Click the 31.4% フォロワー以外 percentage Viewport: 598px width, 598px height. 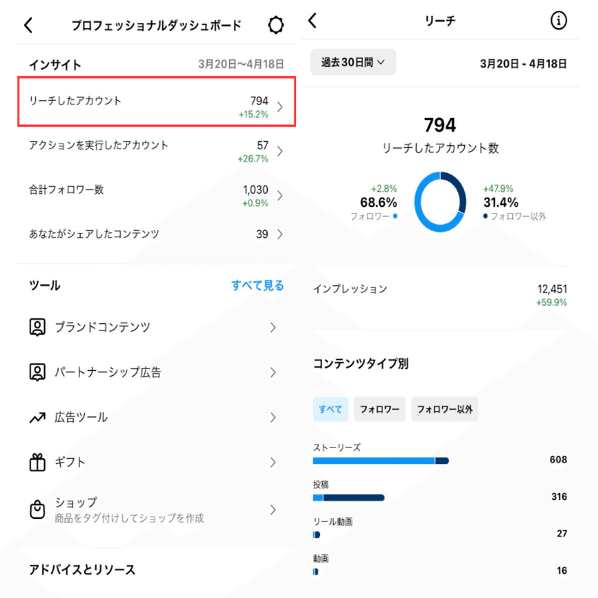click(501, 203)
